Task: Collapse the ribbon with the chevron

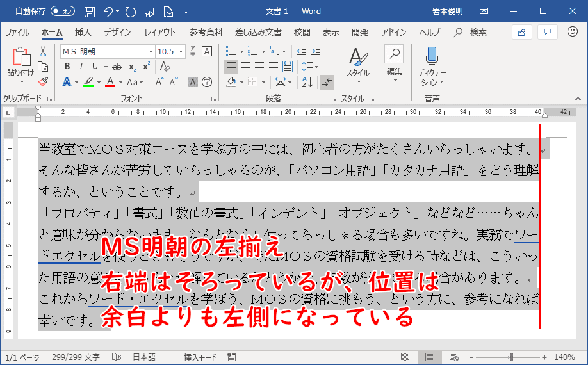Action: [x=578, y=99]
